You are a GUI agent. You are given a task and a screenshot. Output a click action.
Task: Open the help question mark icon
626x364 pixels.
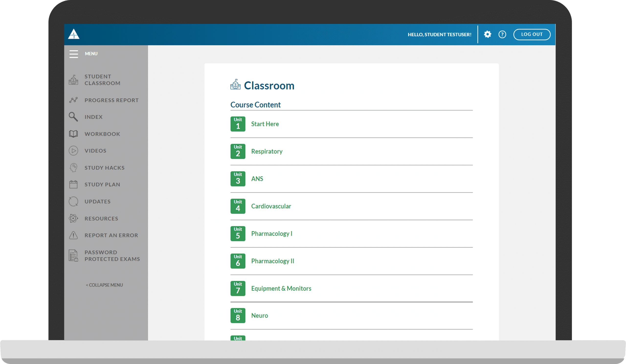coord(502,34)
